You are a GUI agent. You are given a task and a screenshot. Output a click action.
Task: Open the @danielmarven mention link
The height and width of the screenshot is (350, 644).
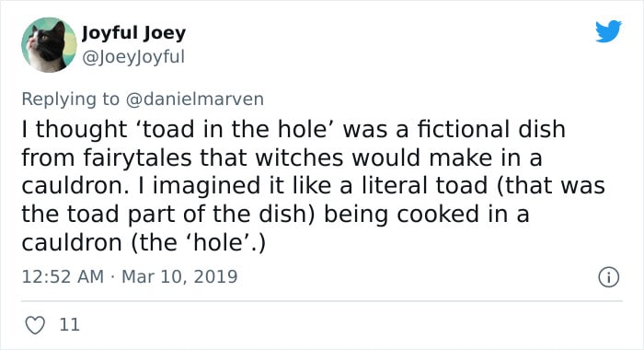(x=195, y=99)
